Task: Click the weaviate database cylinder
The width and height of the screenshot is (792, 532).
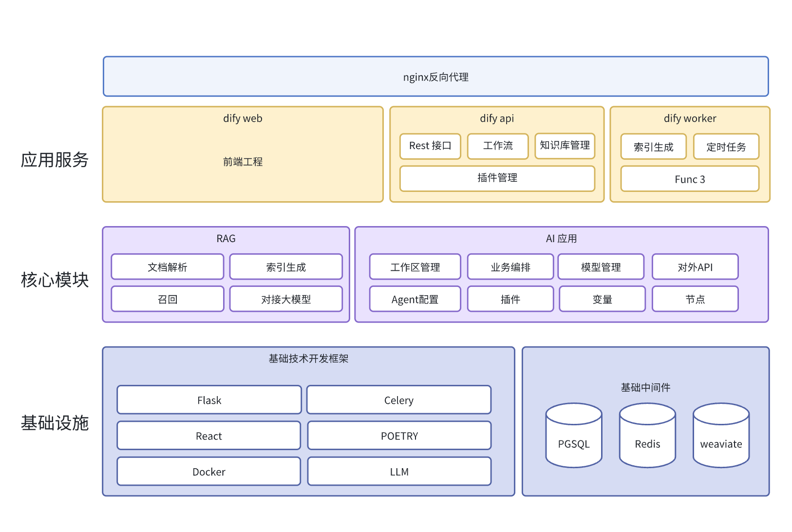Action: (x=721, y=435)
